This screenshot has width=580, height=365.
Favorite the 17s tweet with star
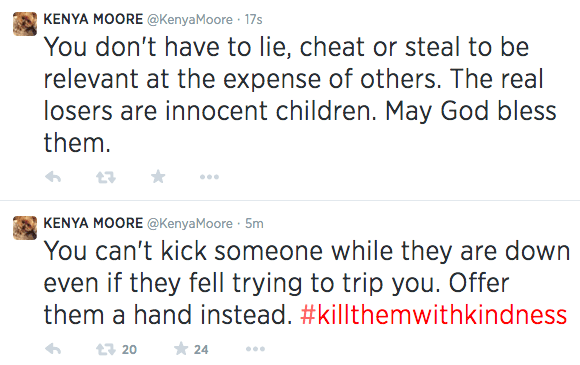tap(158, 176)
